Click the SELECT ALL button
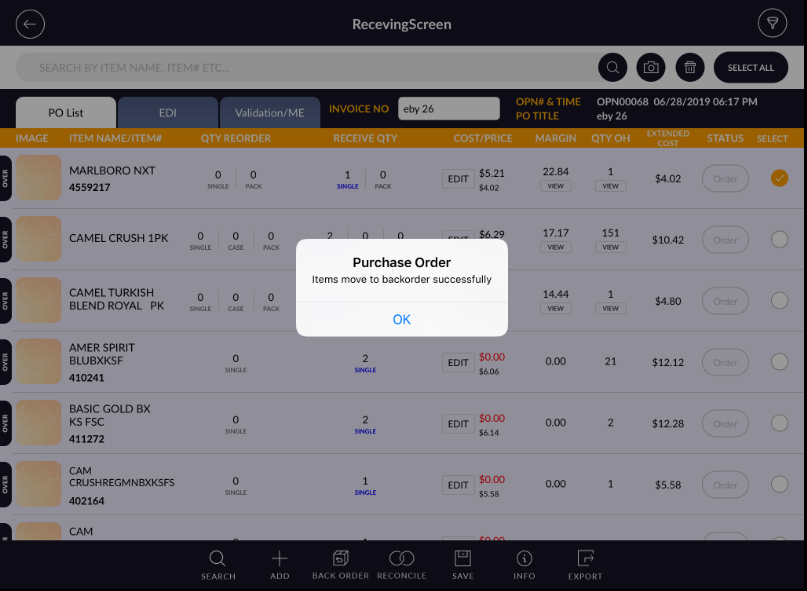The width and height of the screenshot is (807, 591). pyautogui.click(x=750, y=68)
